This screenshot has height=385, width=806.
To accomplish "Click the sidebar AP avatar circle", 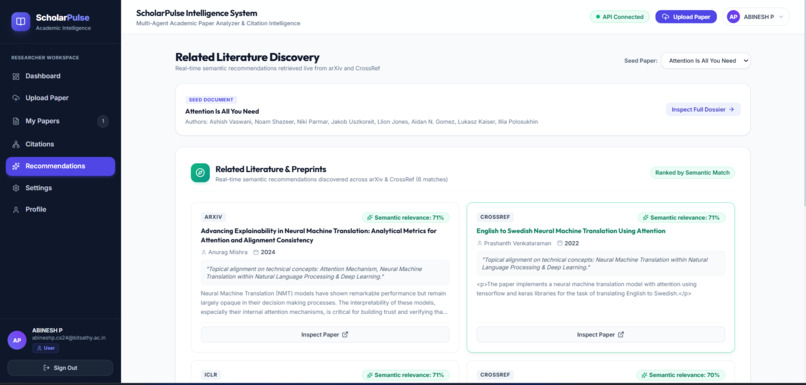I will [x=17, y=340].
